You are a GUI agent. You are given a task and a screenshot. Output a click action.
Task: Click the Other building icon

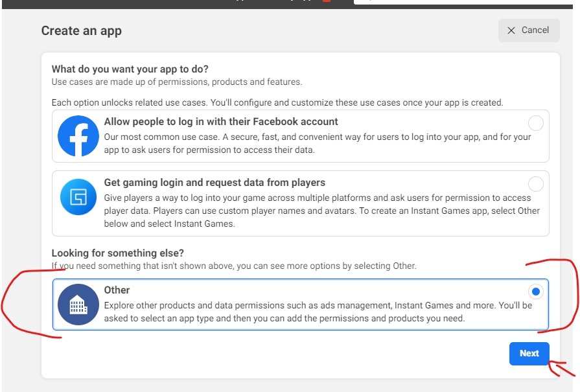pyautogui.click(x=78, y=305)
